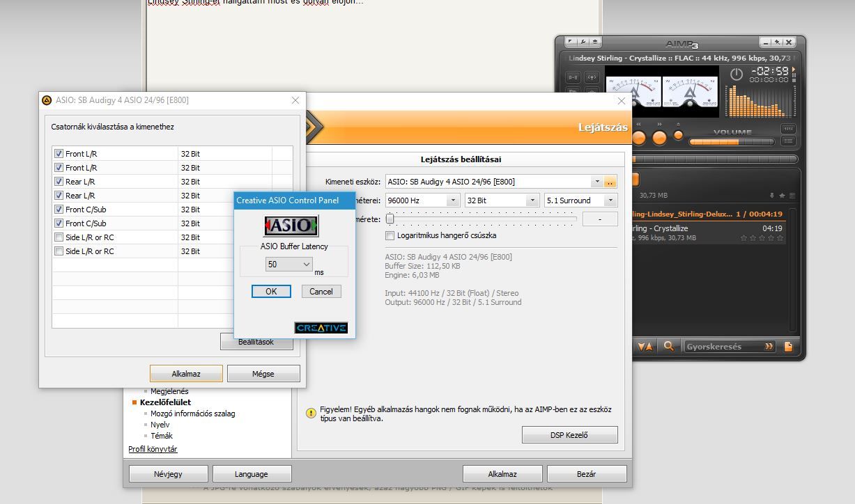Uncheck the first Front L/R channel
855x504 pixels.
point(59,154)
